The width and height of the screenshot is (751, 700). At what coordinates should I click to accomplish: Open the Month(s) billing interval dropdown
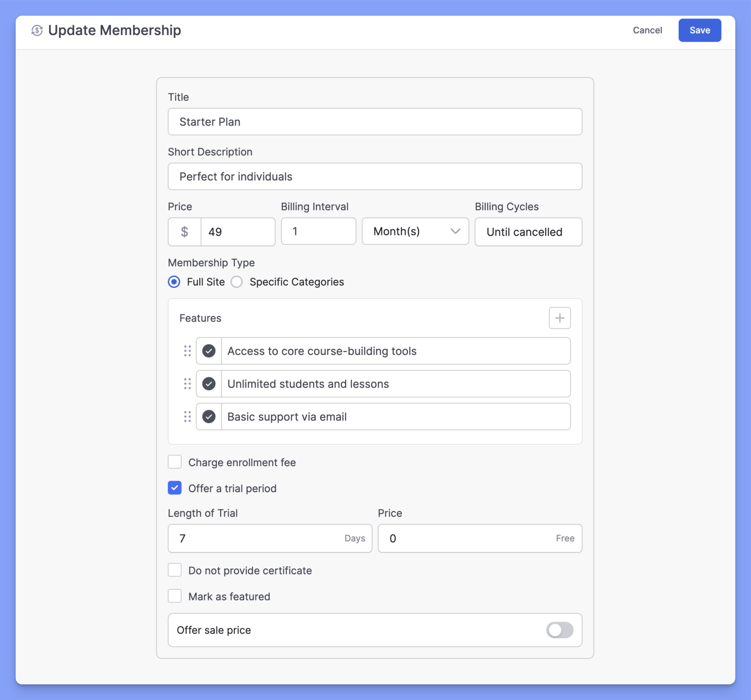tap(415, 231)
